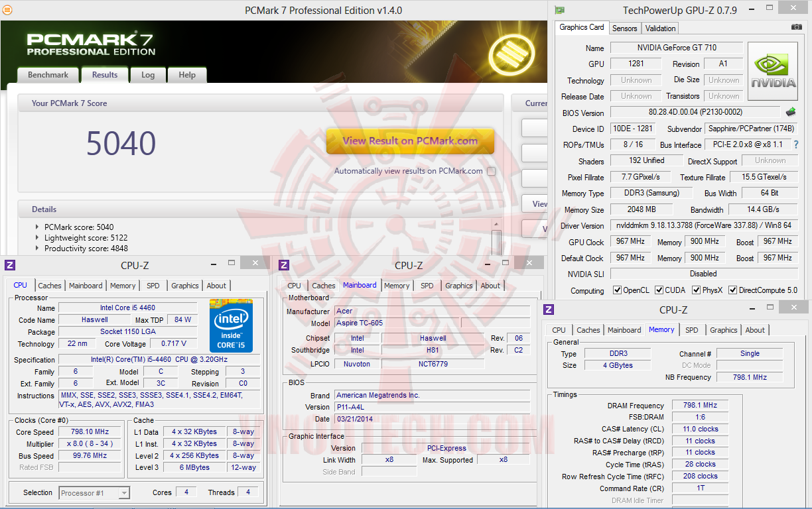Image resolution: width=812 pixels, height=509 pixels.
Task: Click the American Megatrends BIOS brand field
Action: pyautogui.click(x=432, y=395)
